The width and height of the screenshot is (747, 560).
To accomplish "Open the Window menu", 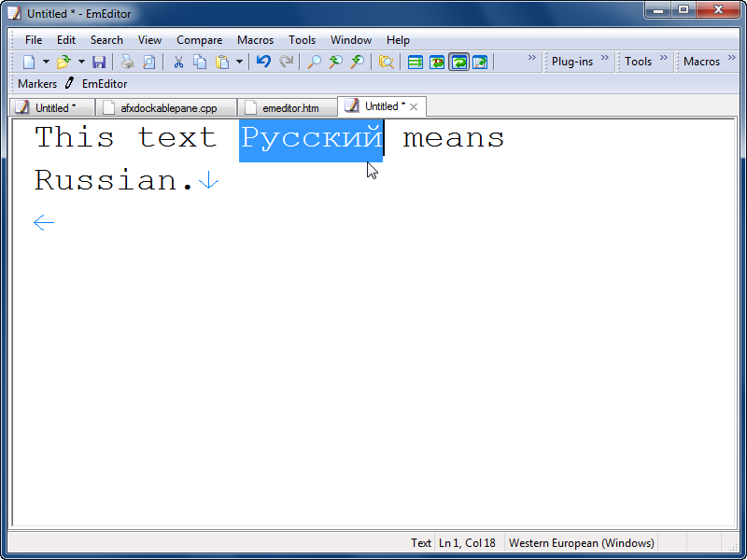I will (x=351, y=40).
